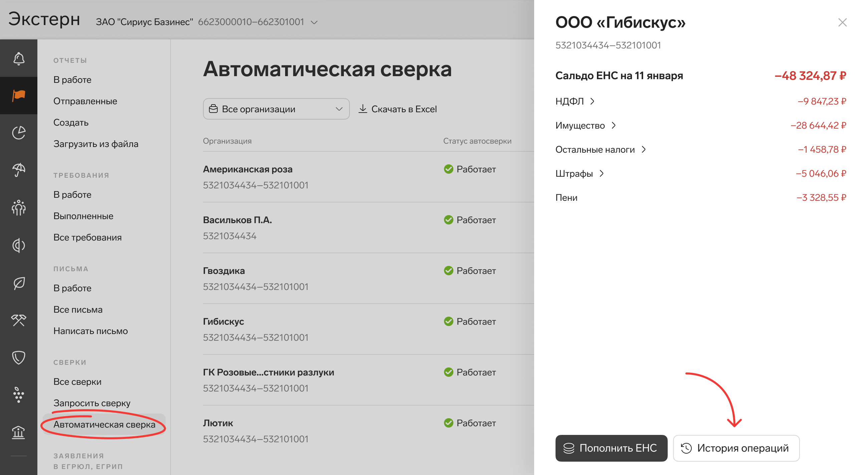Open Выполненные requirements
The height and width of the screenshot is (475, 868).
click(83, 216)
